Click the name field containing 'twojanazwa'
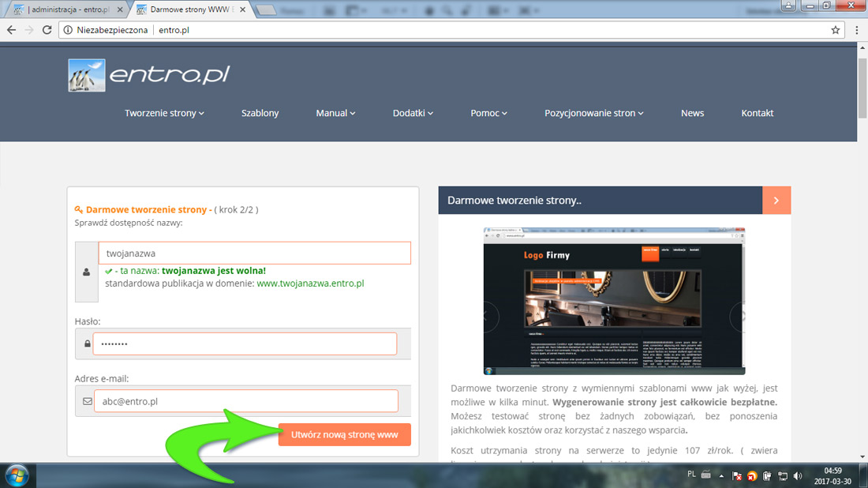Viewport: 868px width, 488px height. click(255, 253)
